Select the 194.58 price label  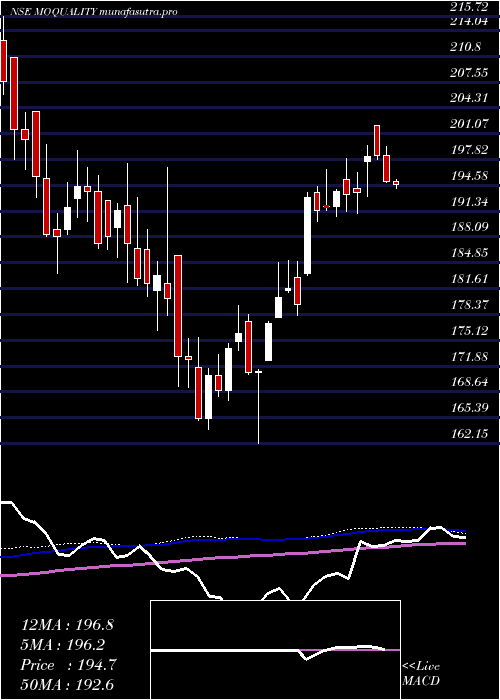pos(467,175)
